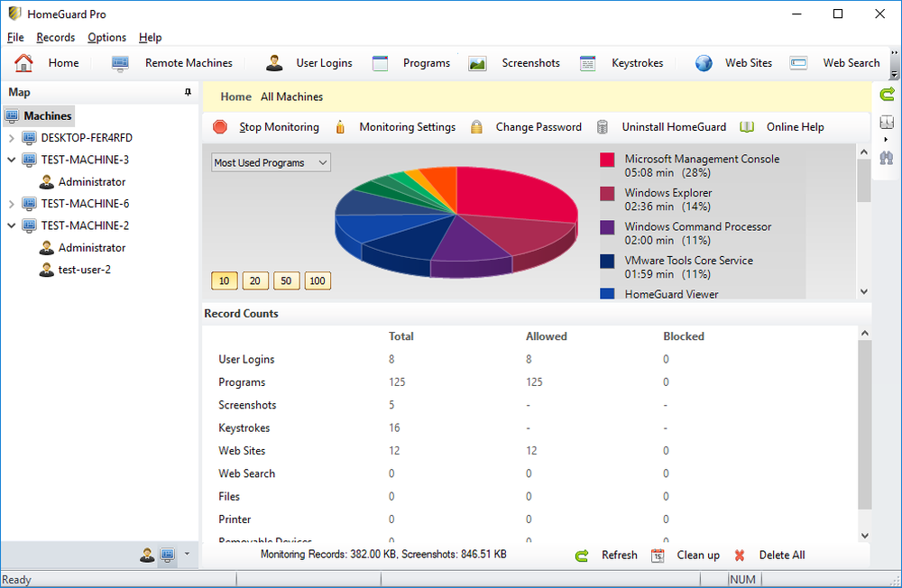Screen dimensions: 902x588
Task: Click the machine view icon below Map panel
Action: 168,555
